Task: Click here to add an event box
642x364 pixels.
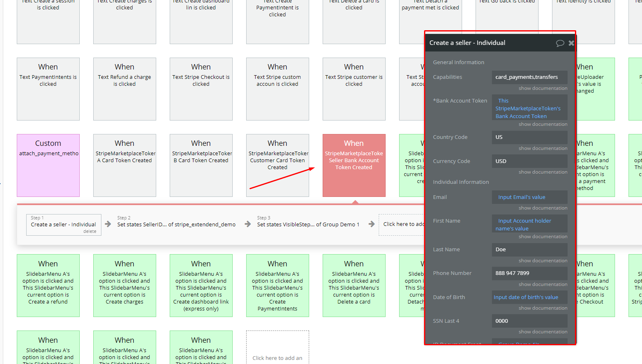Action: [278, 348]
